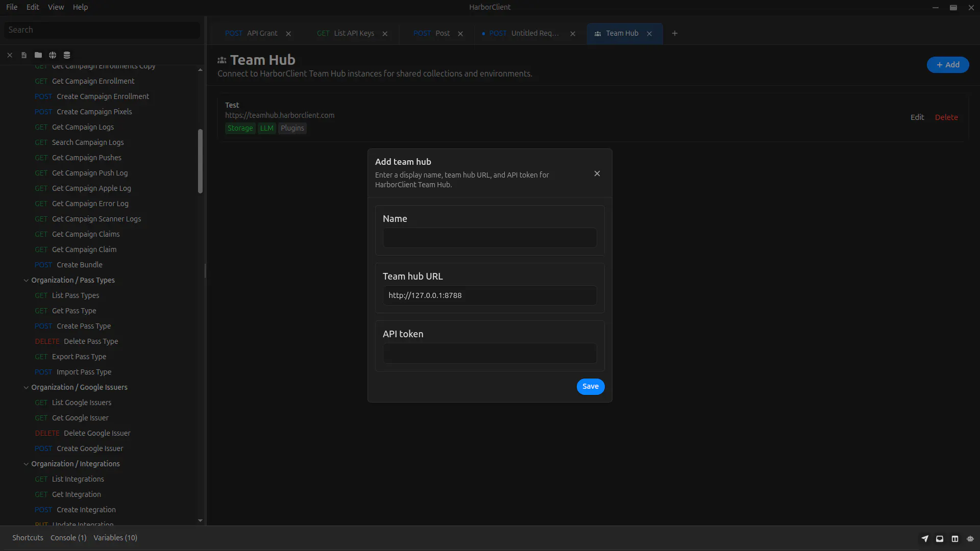Focus the Name input field

coord(490,238)
